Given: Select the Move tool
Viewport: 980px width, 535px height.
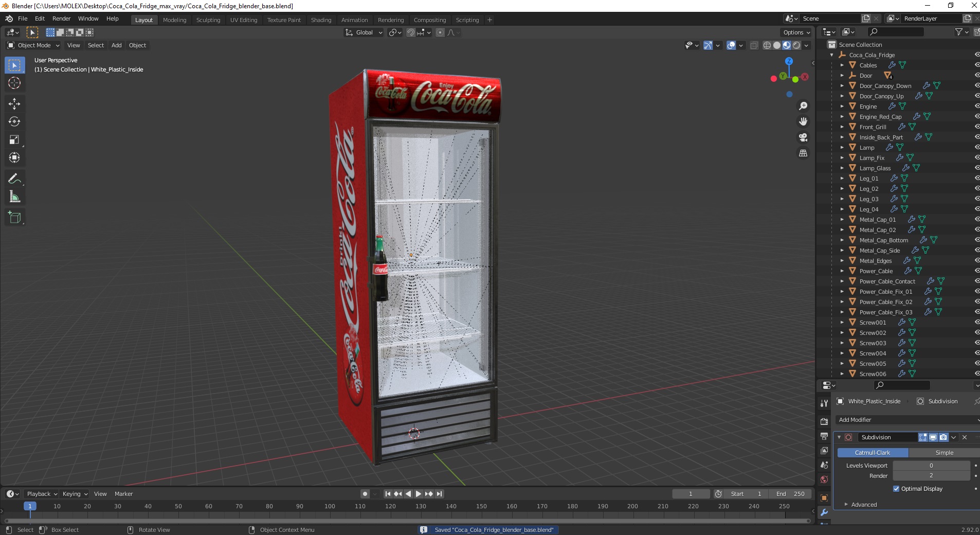Looking at the screenshot, I should pos(14,104).
